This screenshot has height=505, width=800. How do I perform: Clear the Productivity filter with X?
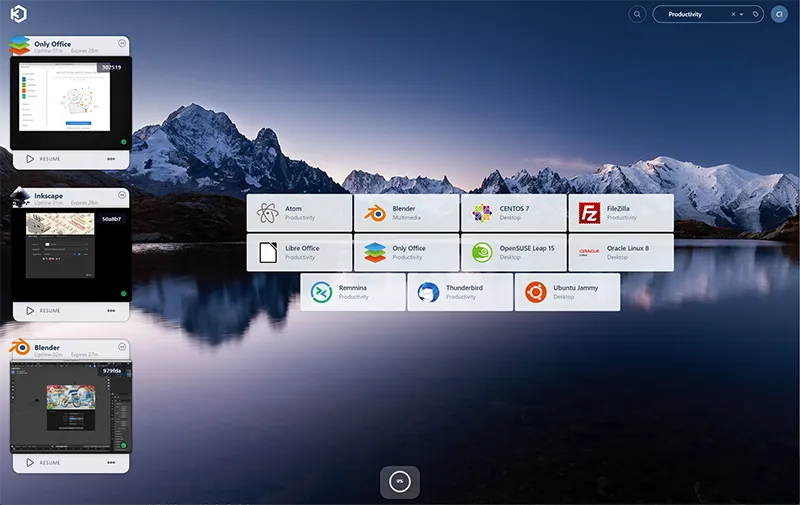(x=732, y=14)
